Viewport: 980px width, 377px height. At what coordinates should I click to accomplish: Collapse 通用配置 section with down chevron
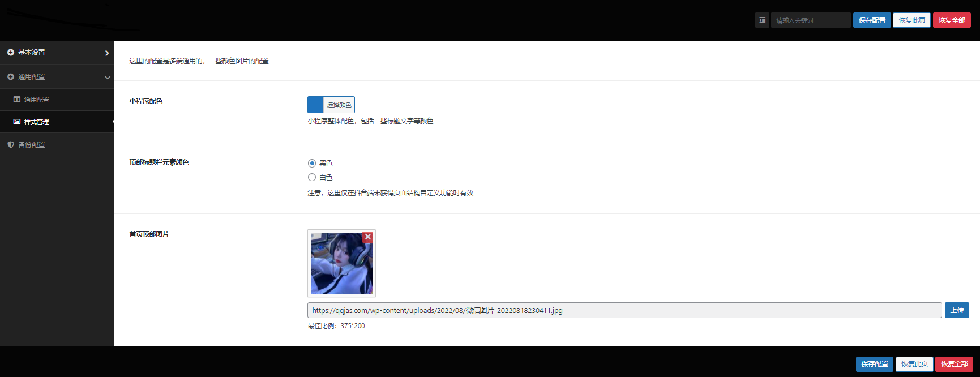tap(107, 78)
